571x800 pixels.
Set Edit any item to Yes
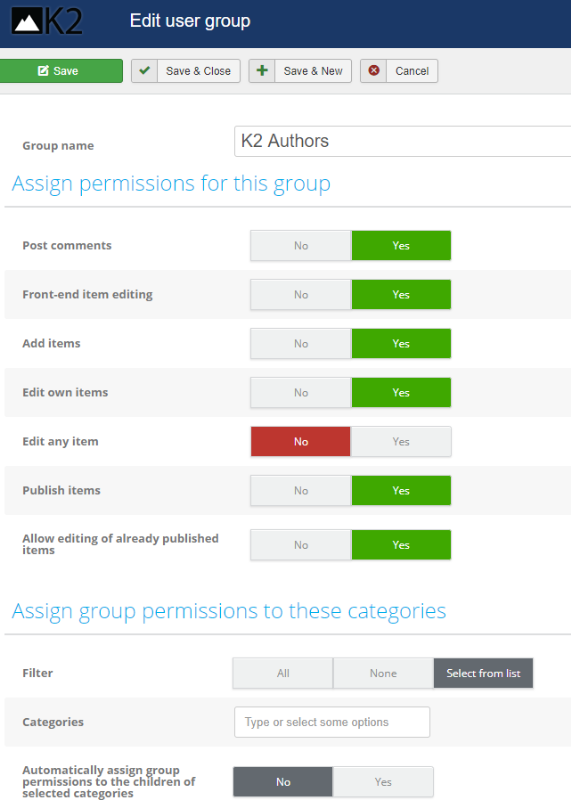401,441
